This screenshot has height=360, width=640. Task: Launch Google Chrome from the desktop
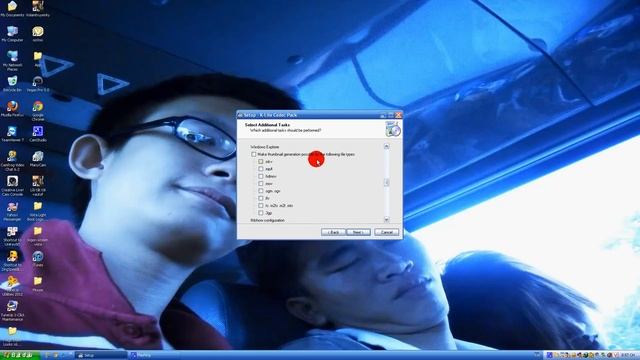click(x=38, y=110)
